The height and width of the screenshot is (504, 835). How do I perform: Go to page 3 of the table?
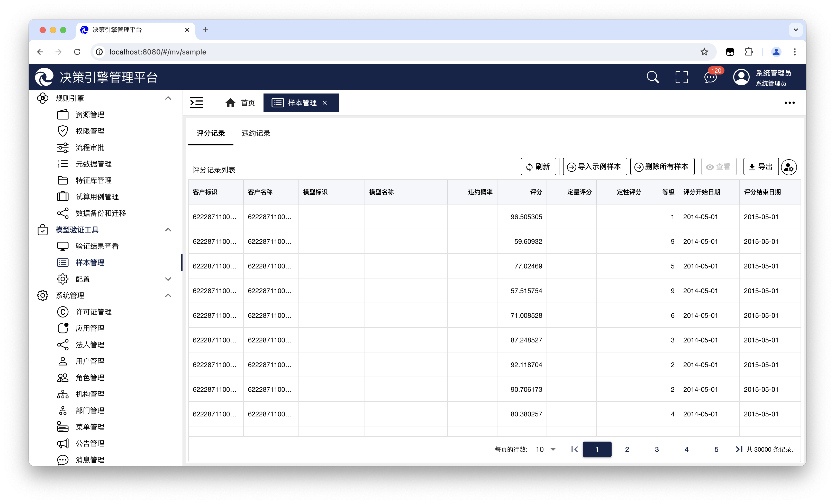click(x=656, y=449)
